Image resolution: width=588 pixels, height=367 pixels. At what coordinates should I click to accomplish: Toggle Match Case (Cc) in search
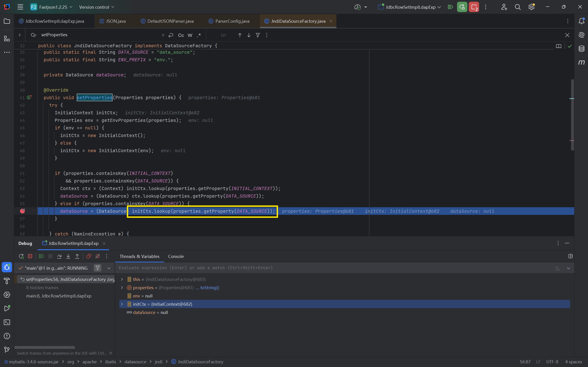click(x=181, y=35)
